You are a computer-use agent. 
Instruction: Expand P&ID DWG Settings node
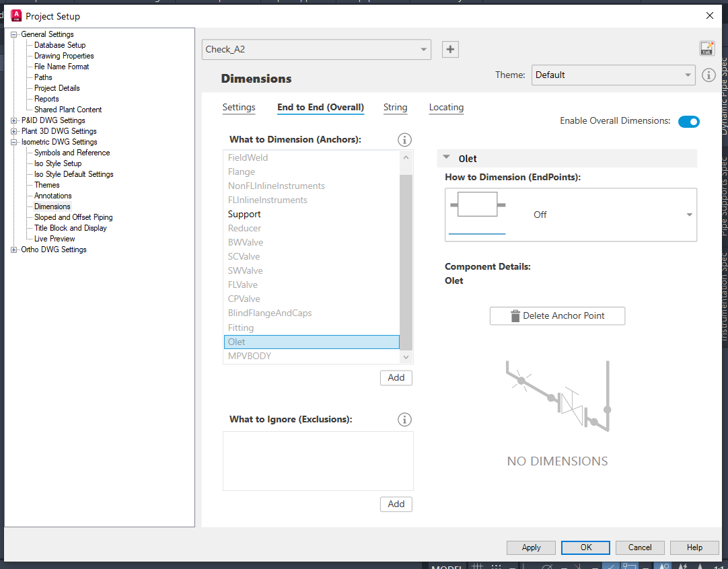14,120
